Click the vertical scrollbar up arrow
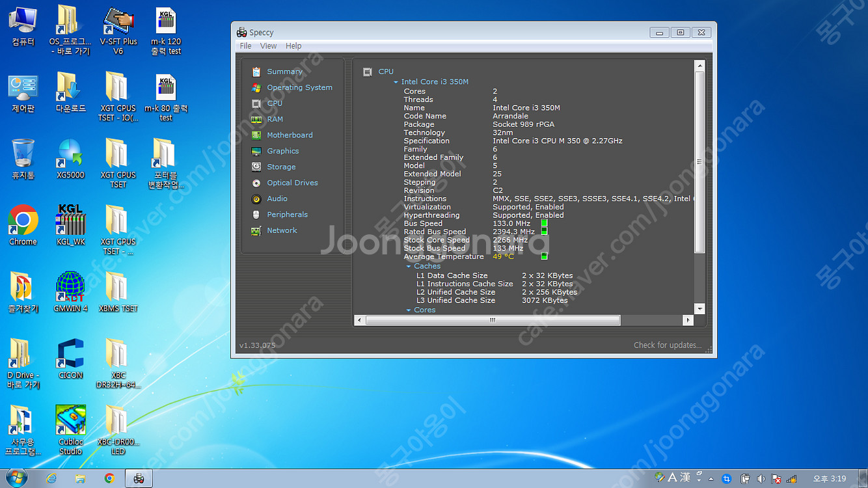The width and height of the screenshot is (868, 488). coord(700,66)
